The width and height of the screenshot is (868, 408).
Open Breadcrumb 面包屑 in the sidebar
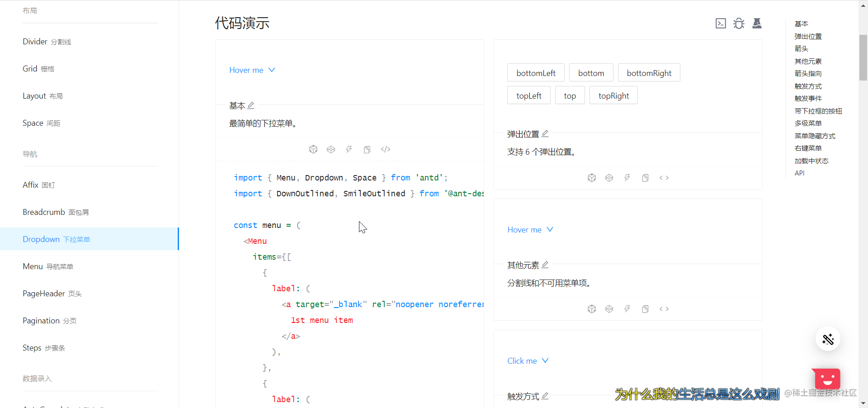[x=90, y=212]
